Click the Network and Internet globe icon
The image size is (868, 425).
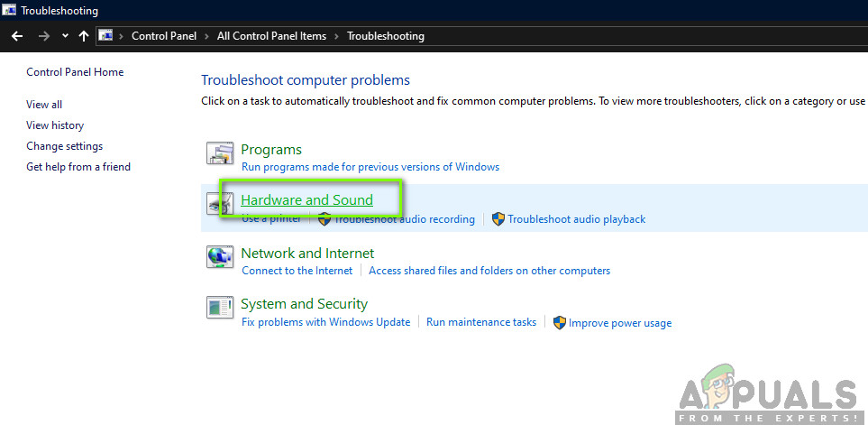click(219, 258)
